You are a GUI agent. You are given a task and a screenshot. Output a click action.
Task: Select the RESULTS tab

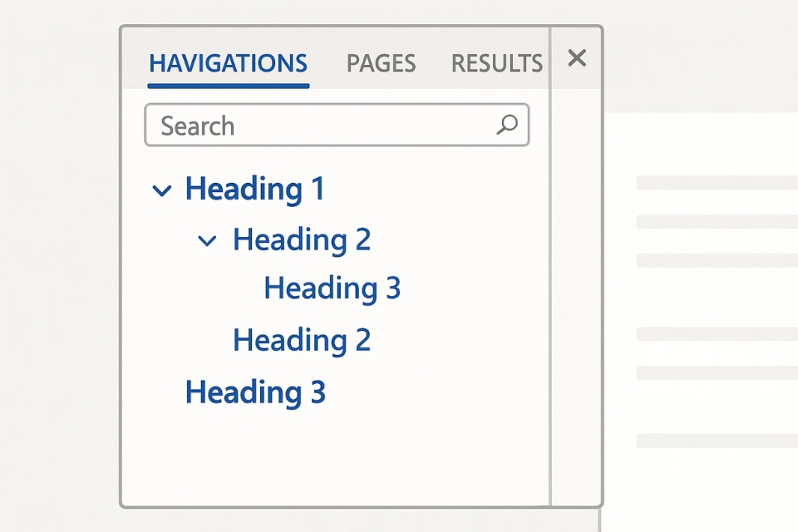(x=496, y=63)
